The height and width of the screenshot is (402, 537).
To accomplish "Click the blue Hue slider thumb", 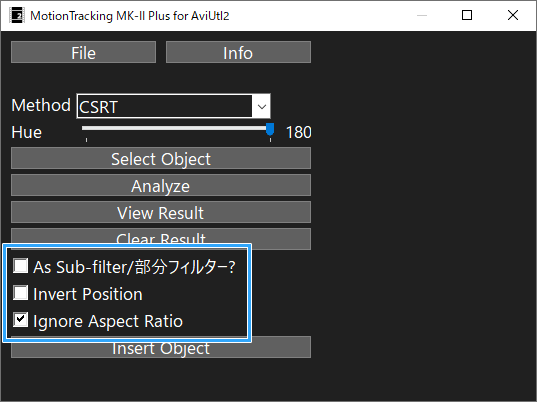I will pyautogui.click(x=270, y=130).
